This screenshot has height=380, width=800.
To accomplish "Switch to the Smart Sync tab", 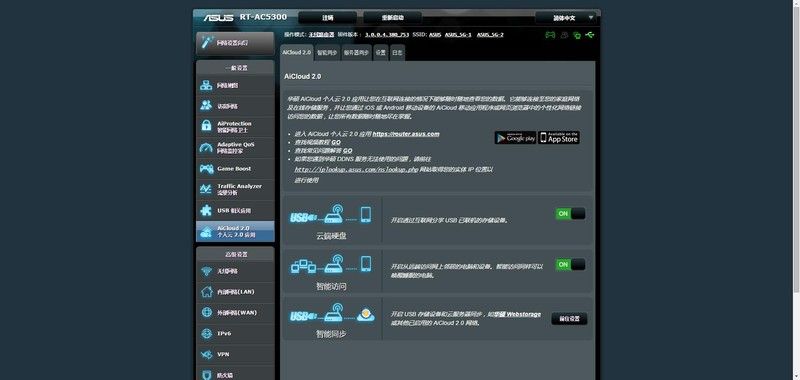I will coord(327,53).
